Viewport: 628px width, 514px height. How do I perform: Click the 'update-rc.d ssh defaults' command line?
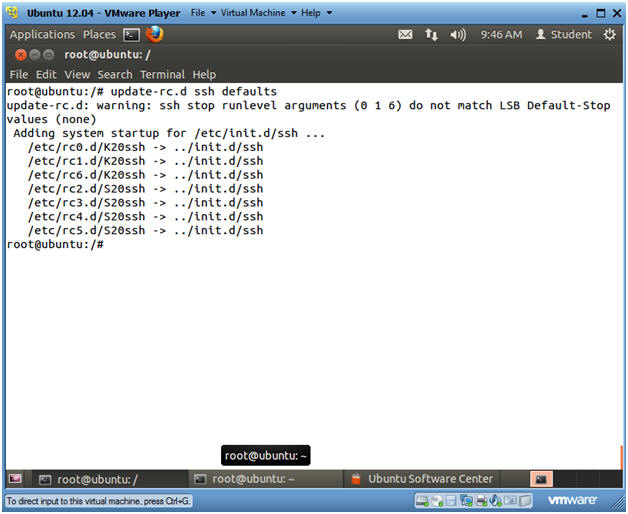[x=141, y=91]
